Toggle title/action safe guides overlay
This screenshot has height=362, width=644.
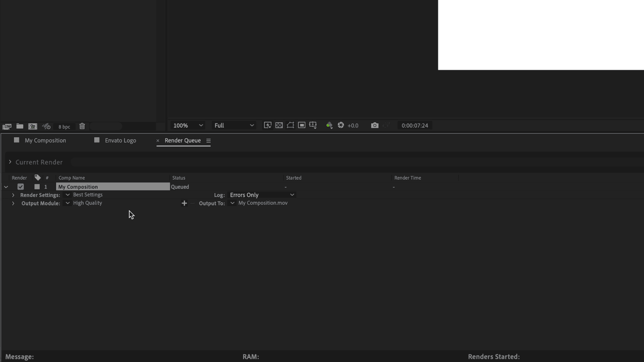[313, 125]
